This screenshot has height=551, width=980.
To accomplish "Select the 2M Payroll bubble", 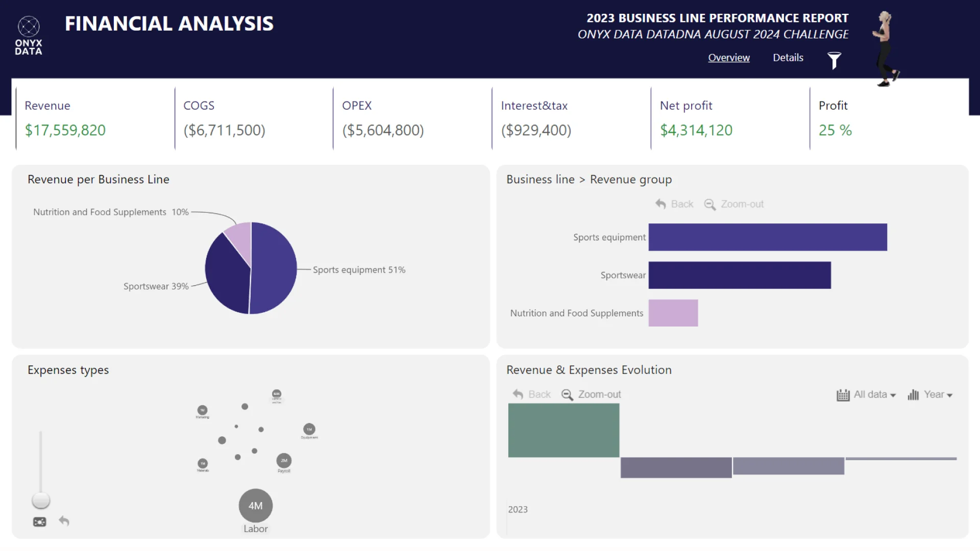I will point(284,461).
